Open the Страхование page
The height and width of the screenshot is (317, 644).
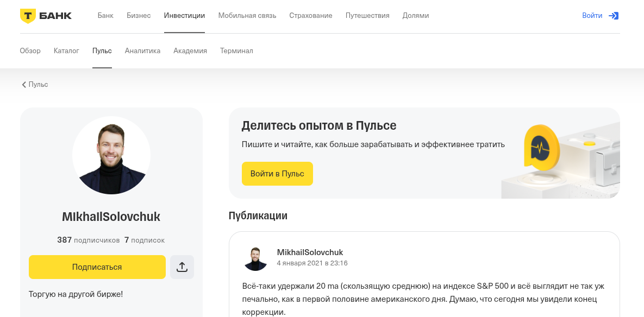(x=310, y=15)
